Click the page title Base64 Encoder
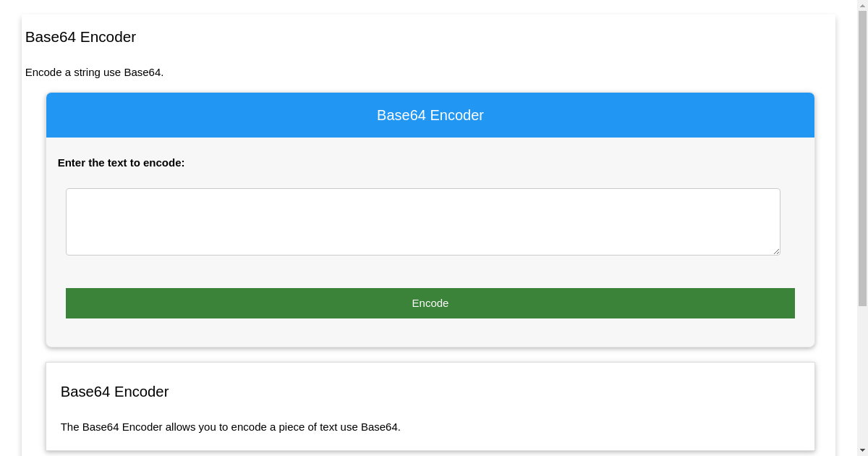This screenshot has width=868, height=456. (80, 37)
